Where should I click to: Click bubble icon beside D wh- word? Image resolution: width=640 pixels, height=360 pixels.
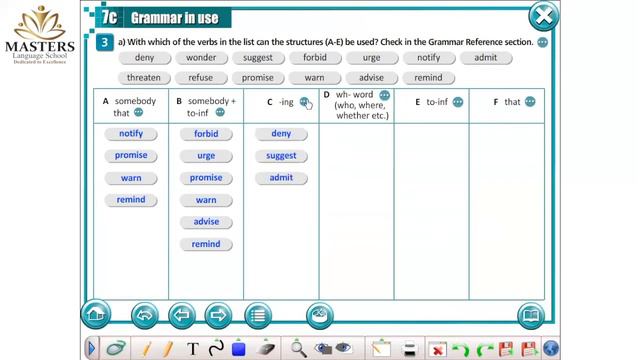[384, 95]
